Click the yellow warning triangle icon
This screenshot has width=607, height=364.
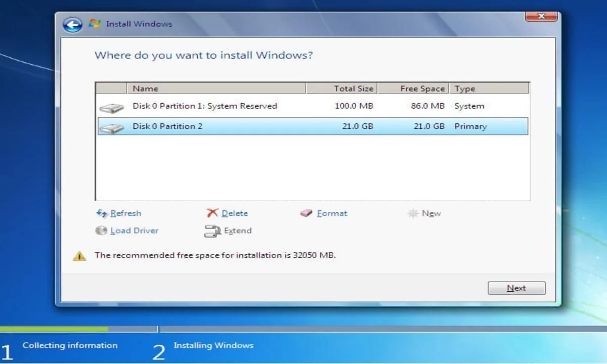79,256
